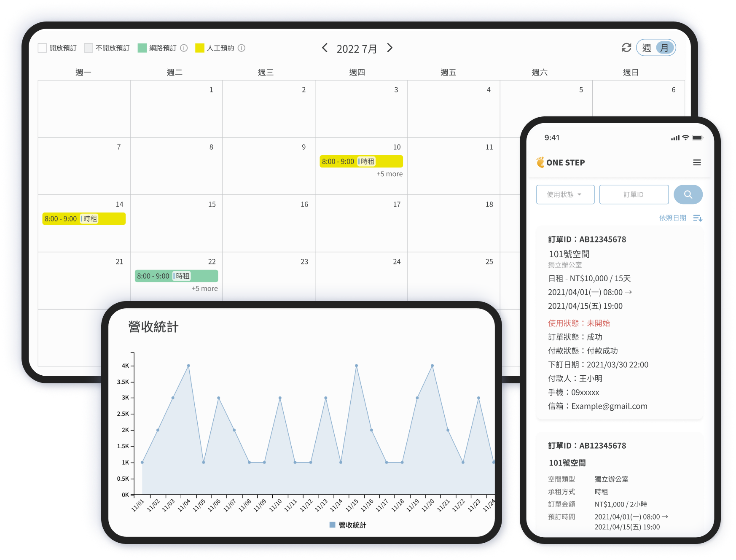Image resolution: width=736 pixels, height=560 pixels.
Task: Expand +5 more on day 10
Action: 389,174
